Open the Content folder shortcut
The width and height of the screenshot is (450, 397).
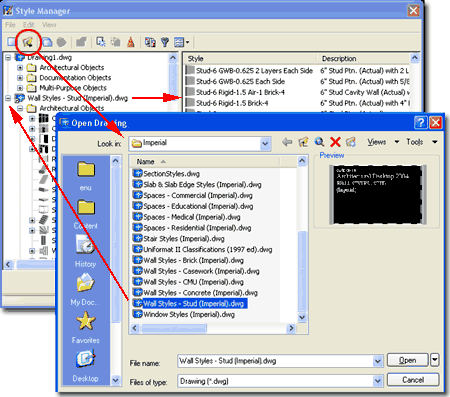86,214
